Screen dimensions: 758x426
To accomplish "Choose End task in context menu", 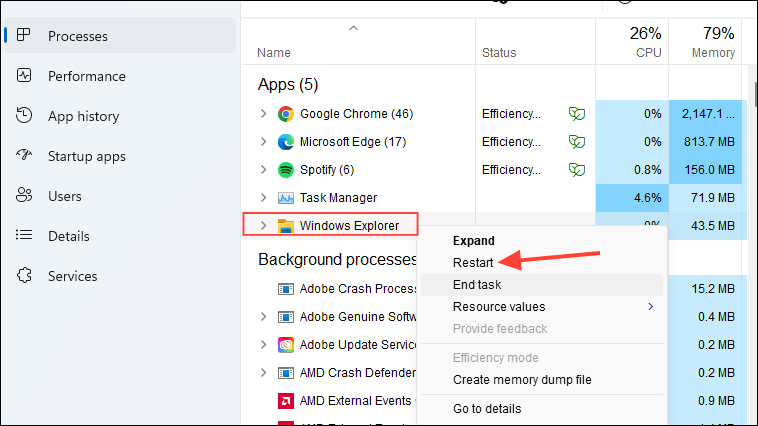I will pyautogui.click(x=478, y=285).
